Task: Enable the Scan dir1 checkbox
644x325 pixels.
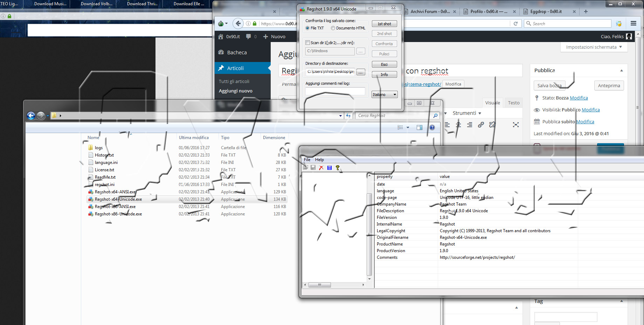Action: pyautogui.click(x=307, y=43)
